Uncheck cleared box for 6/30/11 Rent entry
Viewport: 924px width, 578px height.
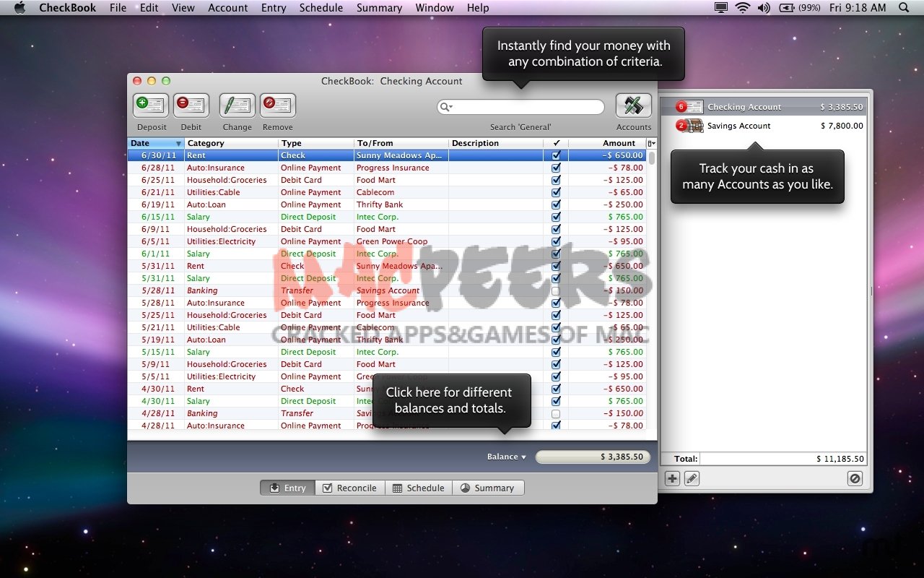click(556, 155)
